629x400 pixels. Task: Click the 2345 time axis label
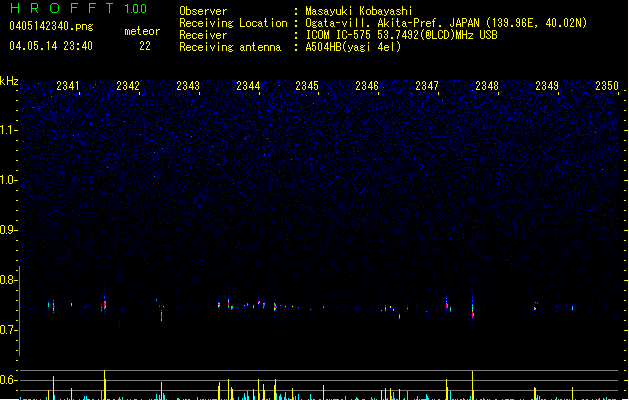point(307,85)
